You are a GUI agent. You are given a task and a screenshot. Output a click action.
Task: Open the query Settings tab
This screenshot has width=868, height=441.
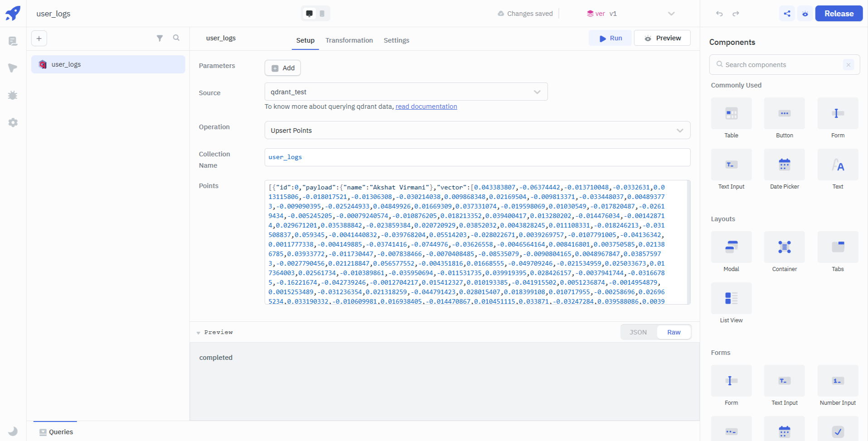[396, 40]
